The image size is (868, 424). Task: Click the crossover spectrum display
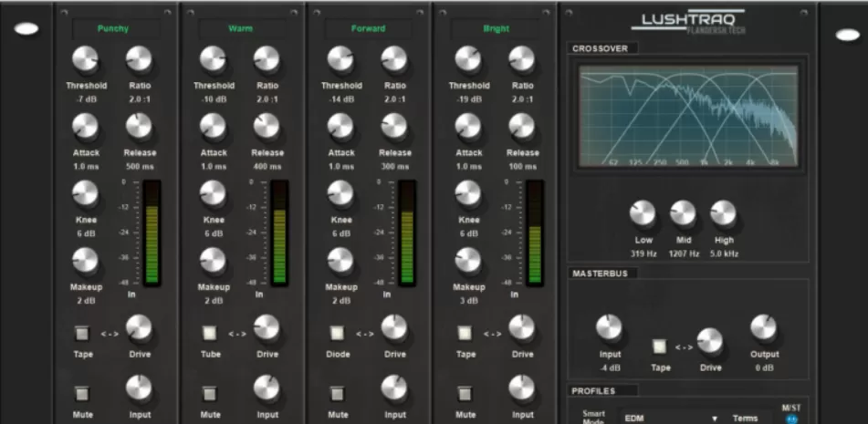pyautogui.click(x=688, y=116)
